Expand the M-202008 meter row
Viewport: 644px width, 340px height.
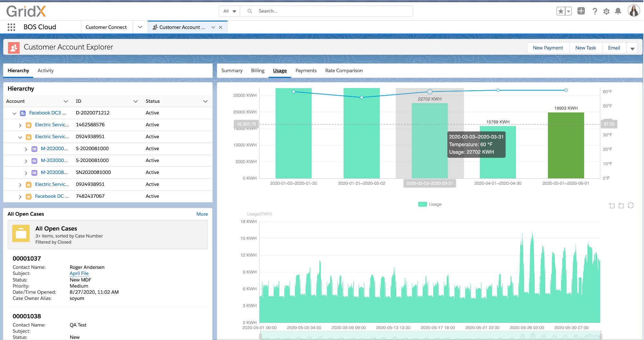pos(26,173)
